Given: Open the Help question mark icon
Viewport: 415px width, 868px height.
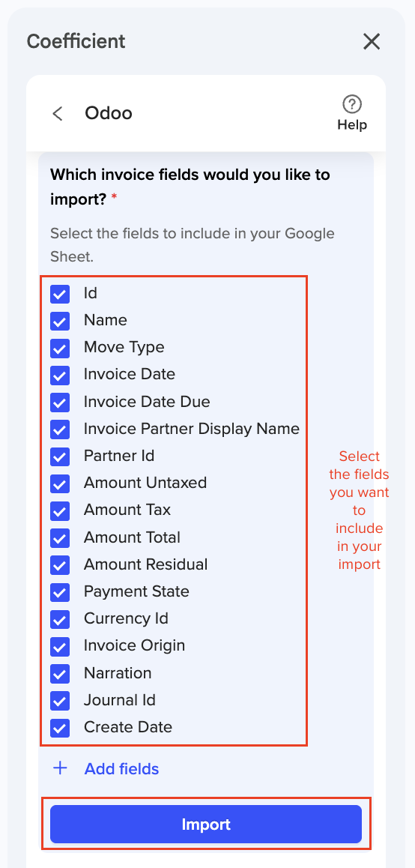Looking at the screenshot, I should click(352, 104).
